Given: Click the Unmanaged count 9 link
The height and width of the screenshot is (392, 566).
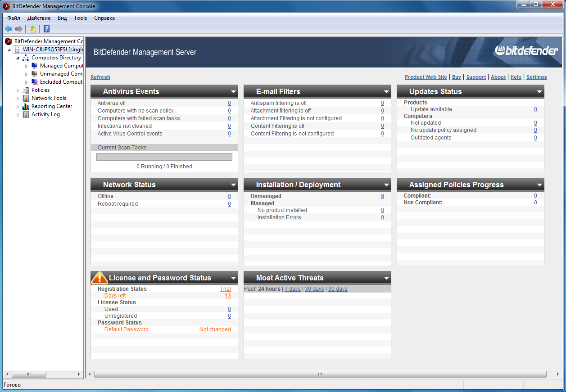Looking at the screenshot, I should coord(383,196).
